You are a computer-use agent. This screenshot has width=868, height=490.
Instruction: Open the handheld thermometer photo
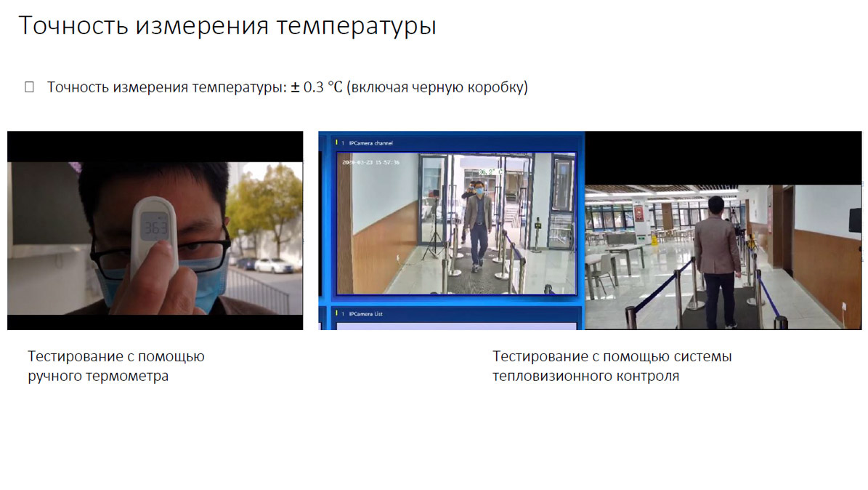155,230
